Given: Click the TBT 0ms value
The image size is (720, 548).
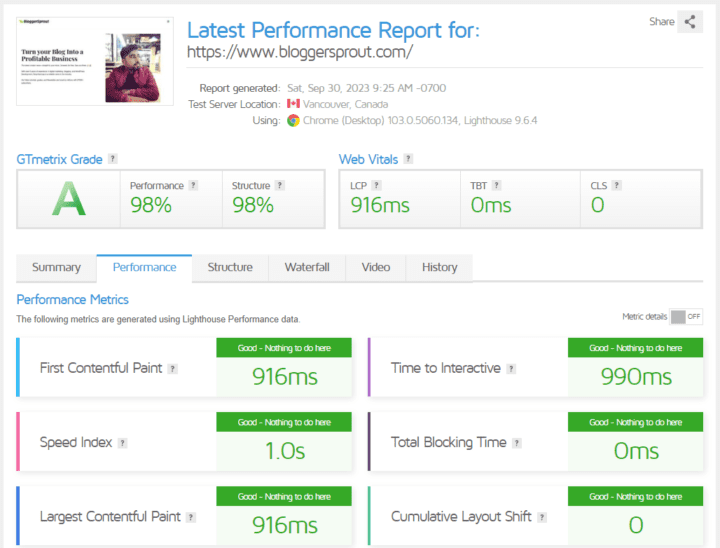Looking at the screenshot, I should [491, 205].
